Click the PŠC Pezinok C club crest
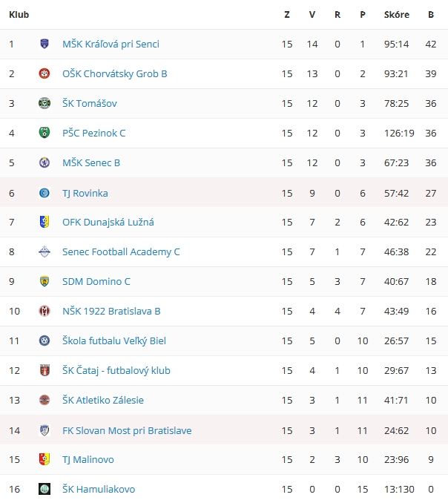448x503 pixels. tap(45, 133)
